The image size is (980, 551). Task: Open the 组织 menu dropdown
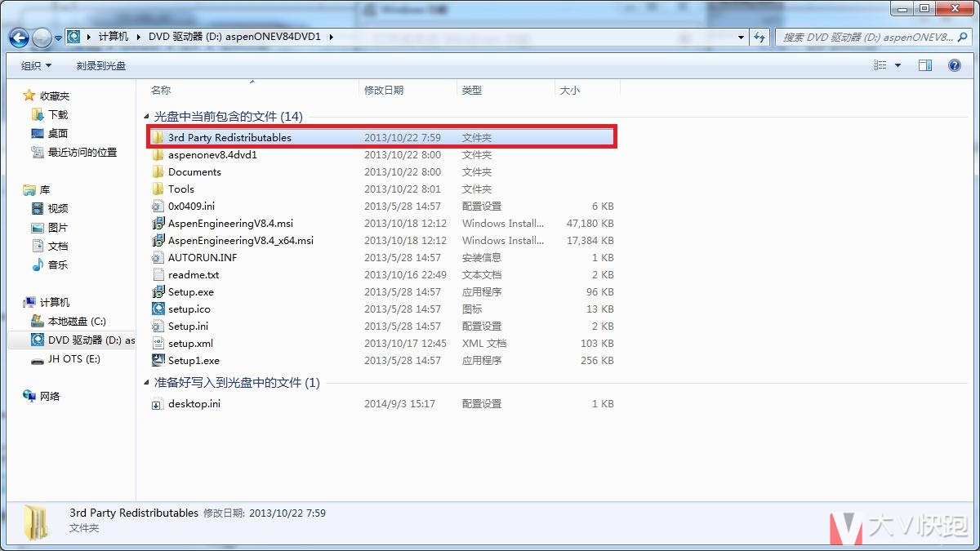[36, 65]
